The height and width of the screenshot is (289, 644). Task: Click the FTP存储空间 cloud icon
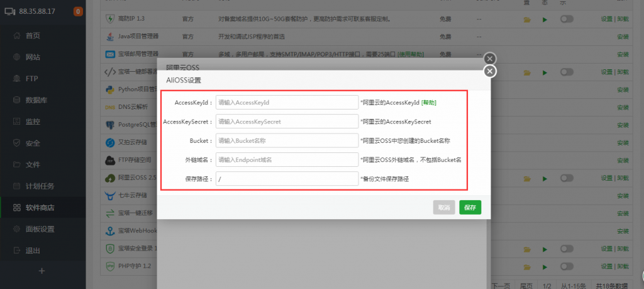110,161
